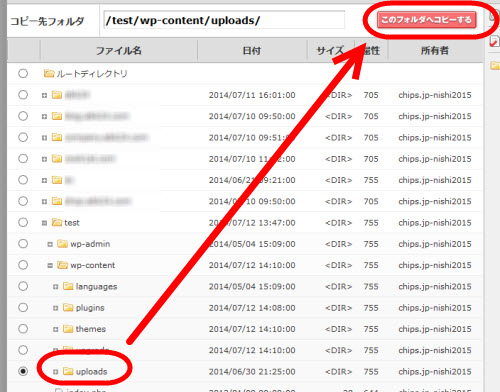Select the ルートディレクトリ radio button
Viewport: 500px width, 392px height.
[x=23, y=73]
